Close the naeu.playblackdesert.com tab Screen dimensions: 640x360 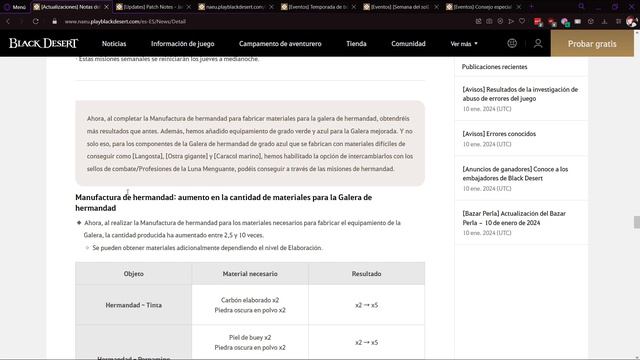pyautogui.click(x=271, y=7)
